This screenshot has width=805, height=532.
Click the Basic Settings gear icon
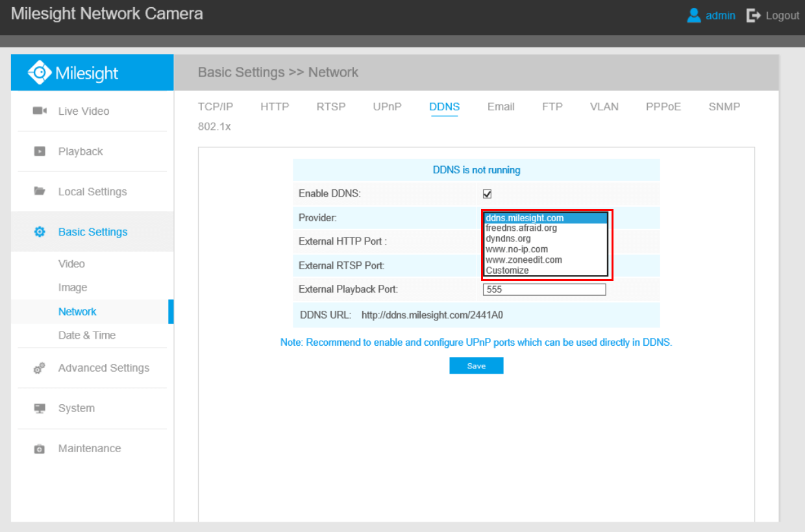(x=40, y=232)
